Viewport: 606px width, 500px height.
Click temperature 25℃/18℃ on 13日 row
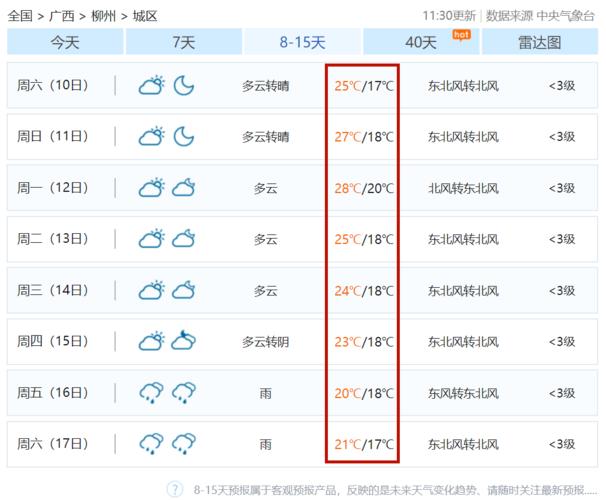(364, 239)
